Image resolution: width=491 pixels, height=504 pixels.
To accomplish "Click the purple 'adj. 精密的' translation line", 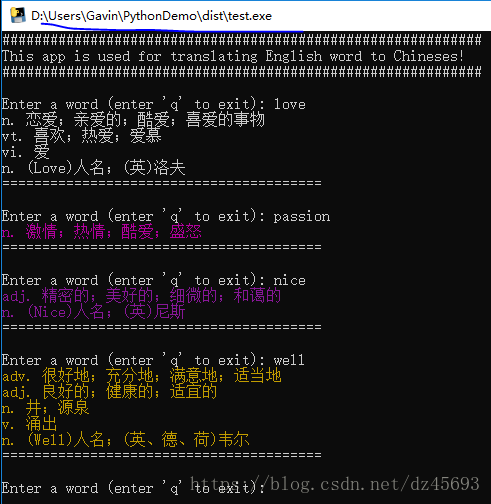I will coord(141,295).
